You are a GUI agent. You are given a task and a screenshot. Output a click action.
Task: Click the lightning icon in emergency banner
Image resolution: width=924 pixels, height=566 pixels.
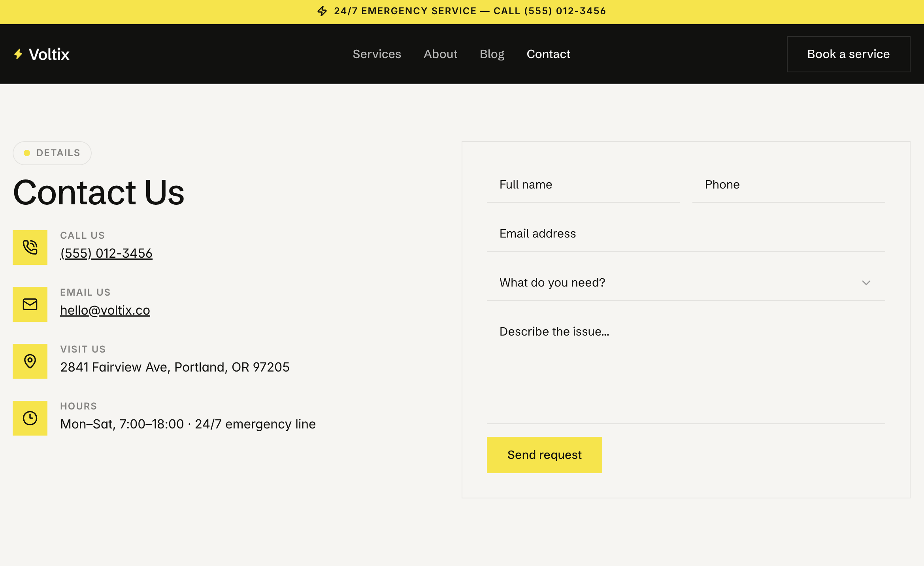pyautogui.click(x=322, y=11)
